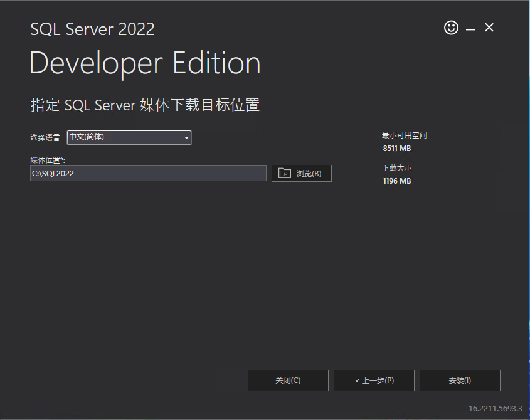Click the 下载大小 label
The height and width of the screenshot is (420, 530).
tap(397, 168)
